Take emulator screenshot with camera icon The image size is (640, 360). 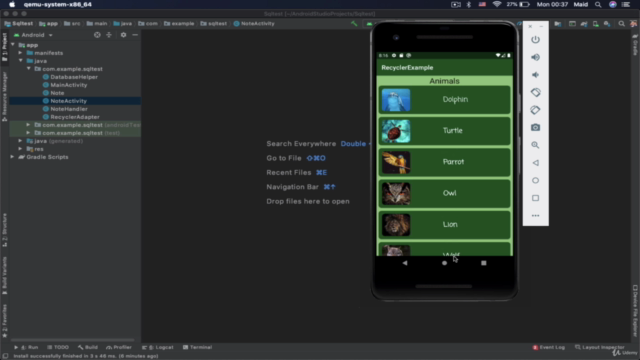coord(535,127)
